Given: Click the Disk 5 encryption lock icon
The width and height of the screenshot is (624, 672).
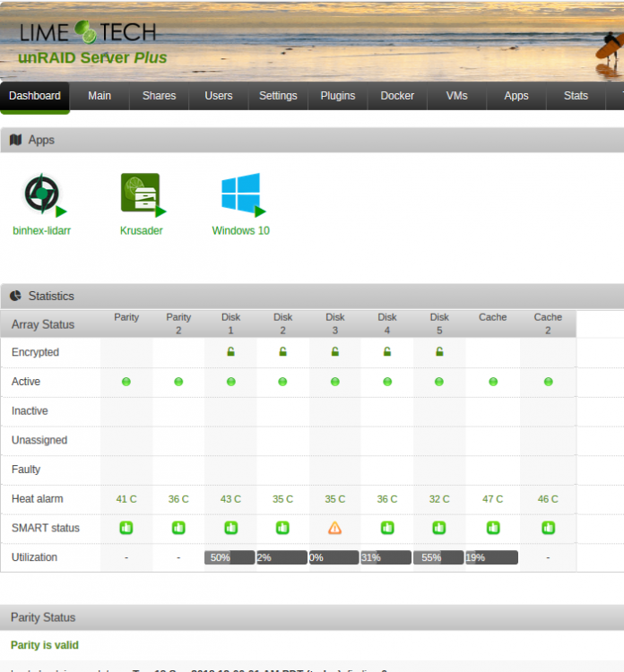Looking at the screenshot, I should 439,352.
